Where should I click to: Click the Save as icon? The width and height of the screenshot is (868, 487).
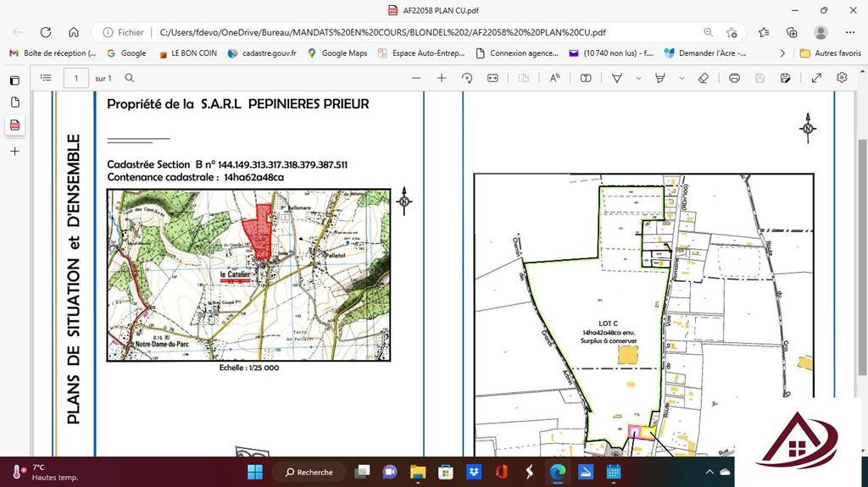[x=785, y=78]
